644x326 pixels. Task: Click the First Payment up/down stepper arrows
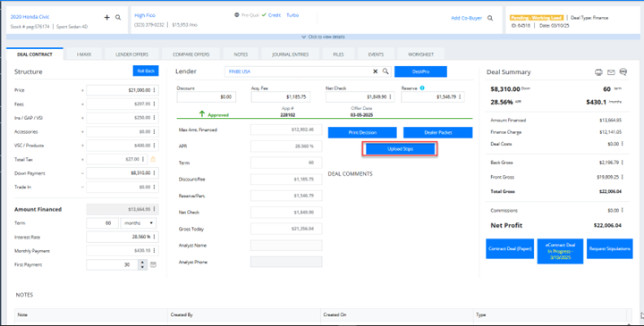click(x=142, y=265)
